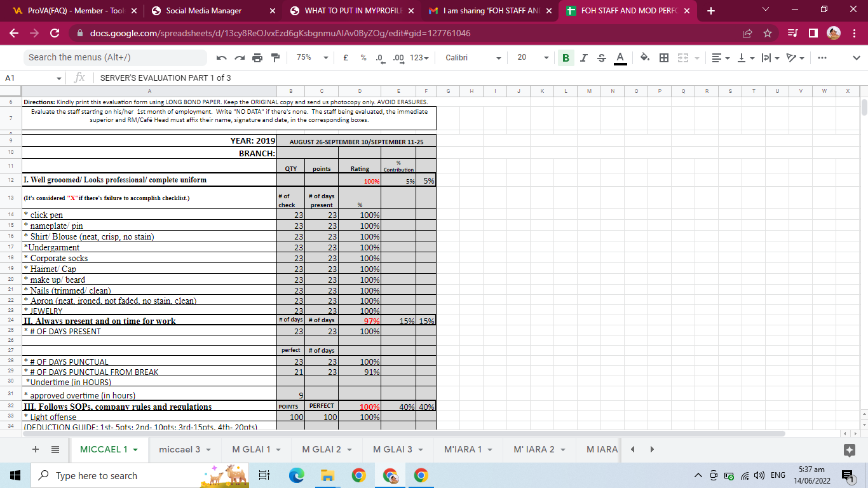Open the Explore button at bottom right
Viewport: 868px width, 488px height.
[848, 450]
